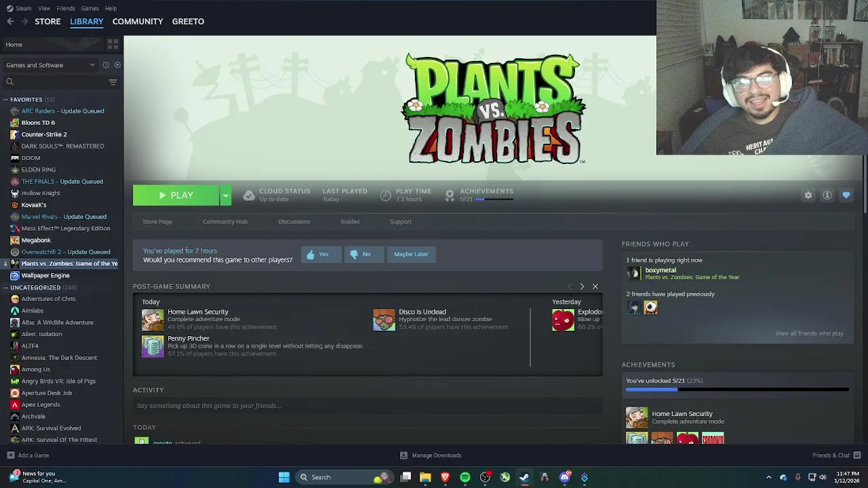This screenshot has height=488, width=868.
Task: Open the GREETO profile tab
Action: click(x=188, y=22)
